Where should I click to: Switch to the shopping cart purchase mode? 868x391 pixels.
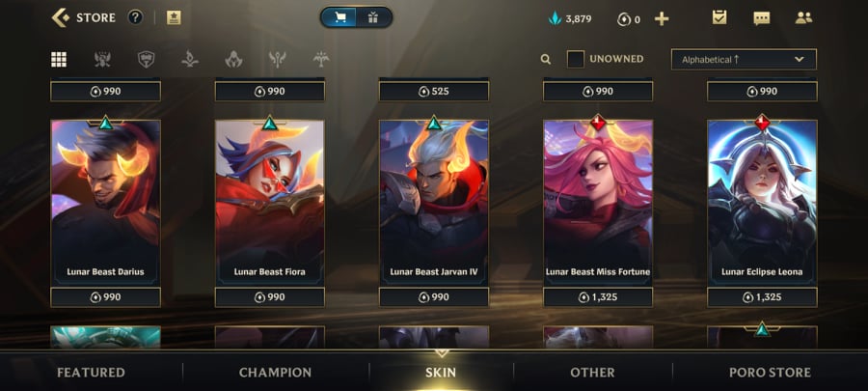339,17
